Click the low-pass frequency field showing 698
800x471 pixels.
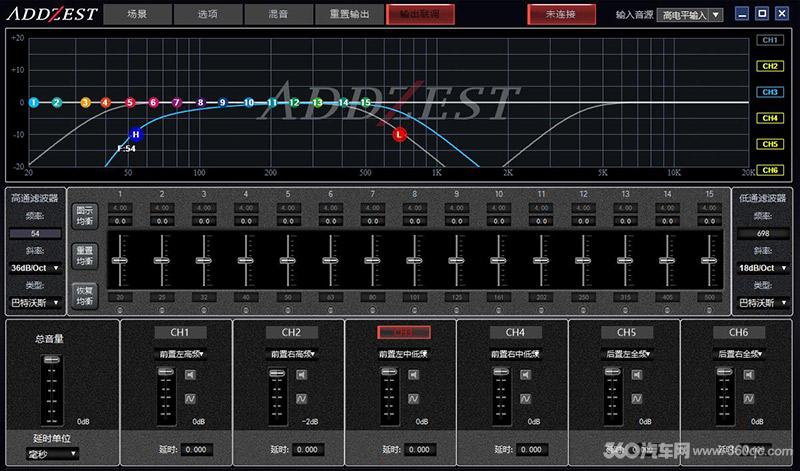pyautogui.click(x=763, y=234)
